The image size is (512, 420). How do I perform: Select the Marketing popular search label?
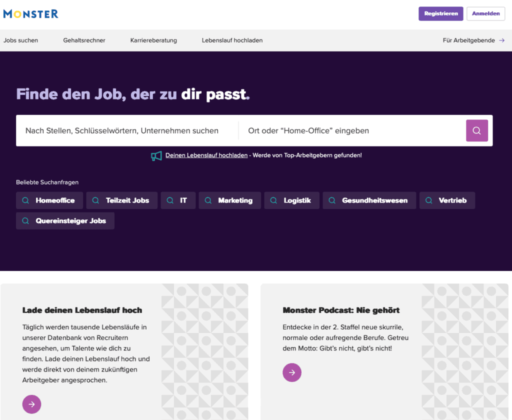tap(235, 200)
